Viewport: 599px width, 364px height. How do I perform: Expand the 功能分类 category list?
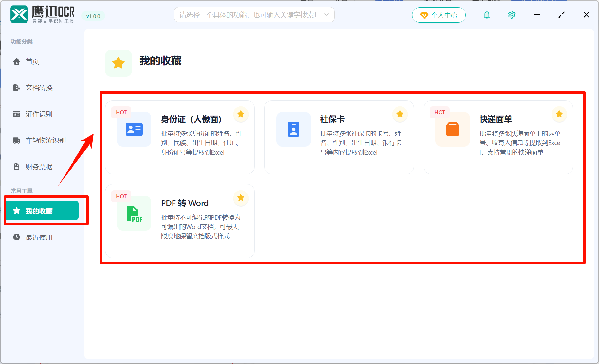coord(21,42)
